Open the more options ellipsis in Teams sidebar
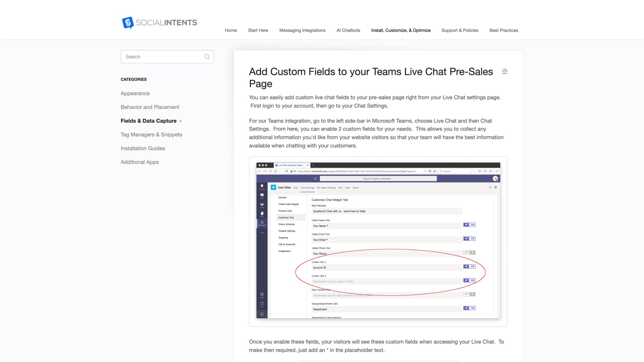The image size is (644, 362). point(262,232)
